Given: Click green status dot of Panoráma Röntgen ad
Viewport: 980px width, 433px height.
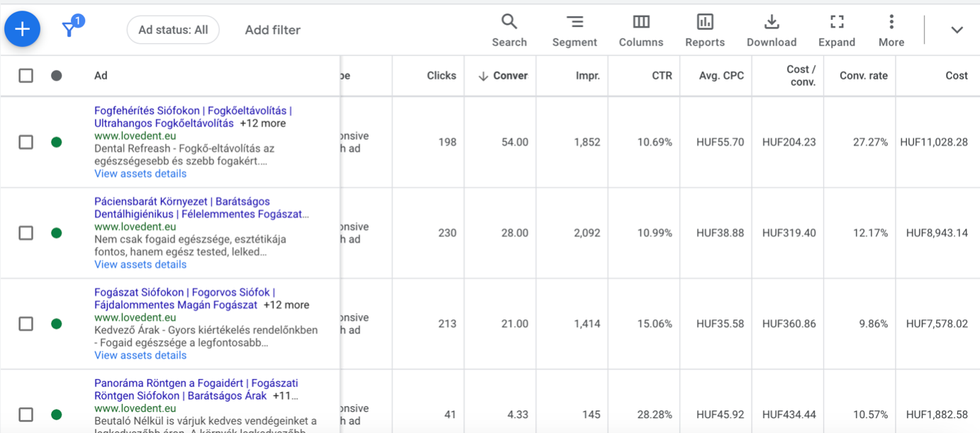Looking at the screenshot, I should coord(57,415).
